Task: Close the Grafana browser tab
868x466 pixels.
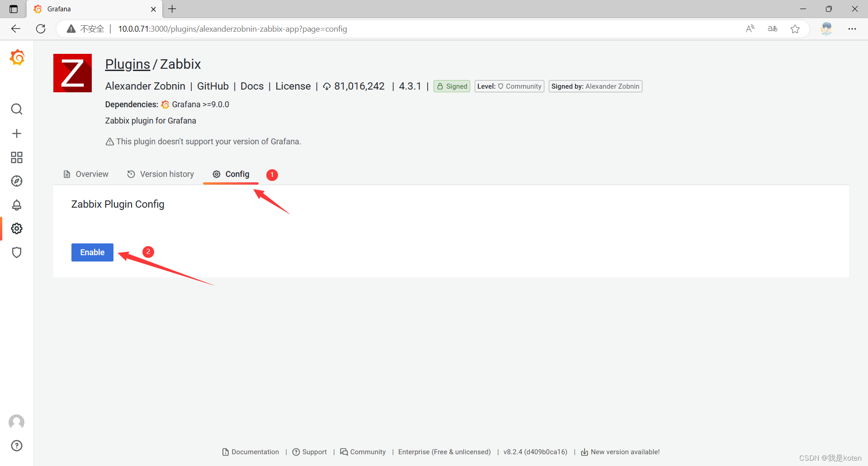Action: click(x=153, y=9)
